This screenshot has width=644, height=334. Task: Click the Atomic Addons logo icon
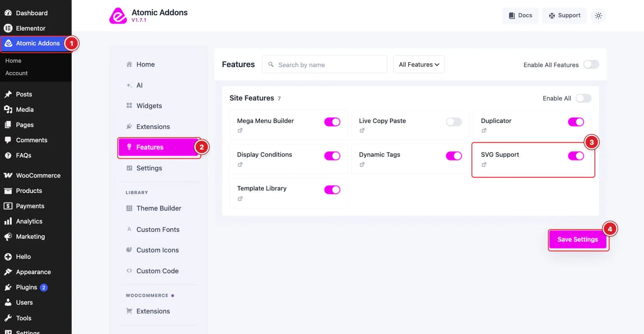118,16
